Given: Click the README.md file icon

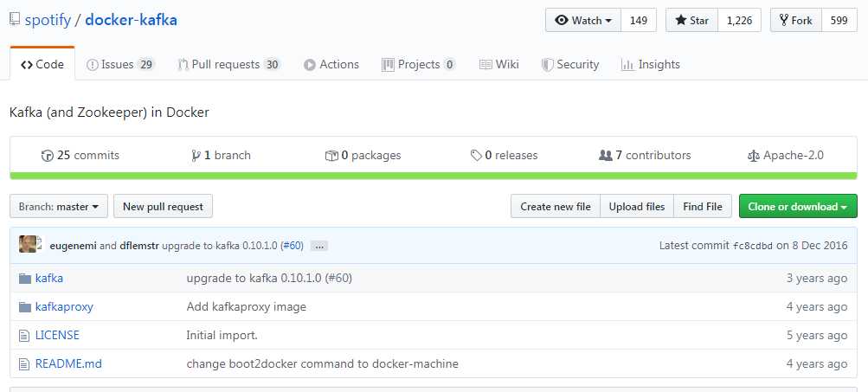Looking at the screenshot, I should point(24,364).
